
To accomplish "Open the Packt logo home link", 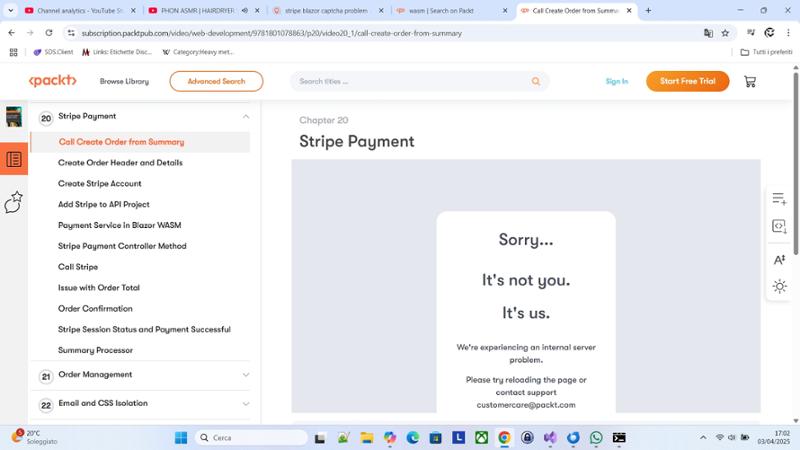I will pos(53,81).
